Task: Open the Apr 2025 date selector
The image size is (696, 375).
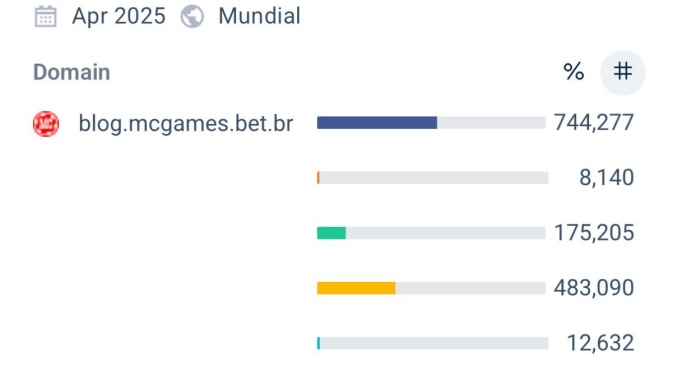Action: [119, 16]
